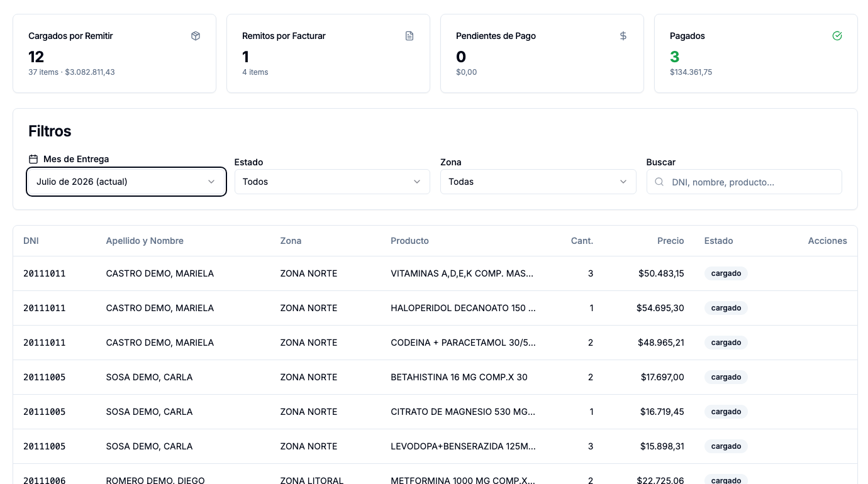Click the calendar icon beside Mes de Entrega
Image resolution: width=868 pixels, height=484 pixels.
[33, 159]
